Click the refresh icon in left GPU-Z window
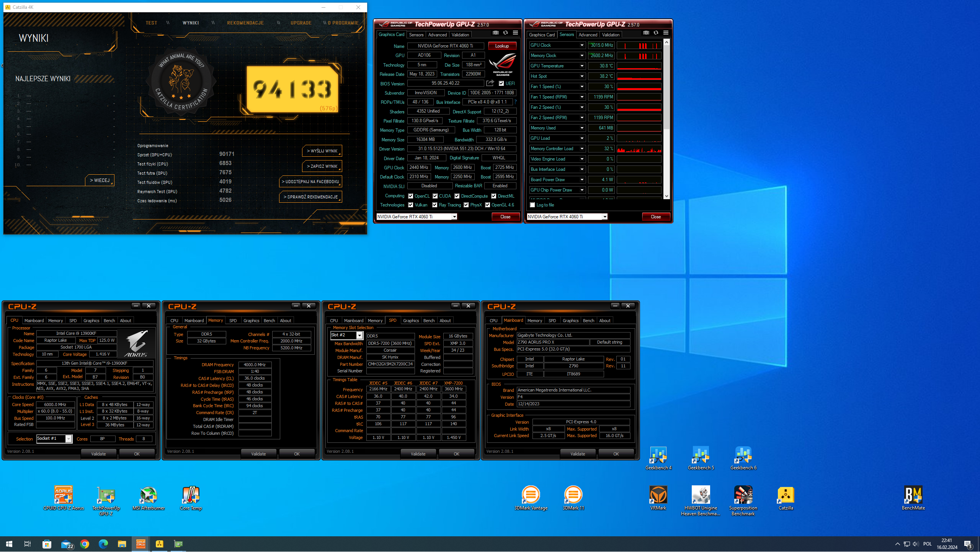 click(x=505, y=33)
